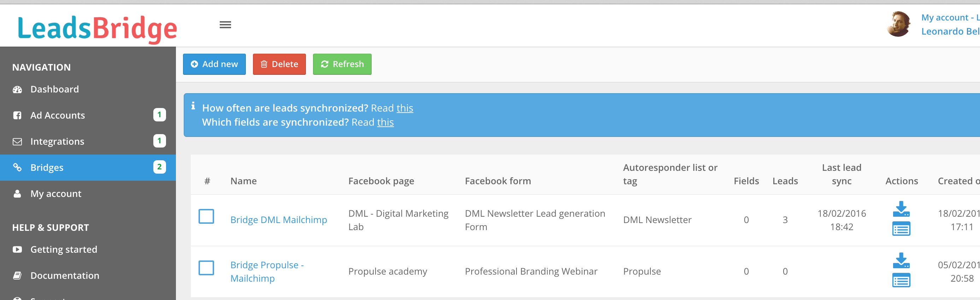Click the red Delete button

pyautogui.click(x=279, y=64)
